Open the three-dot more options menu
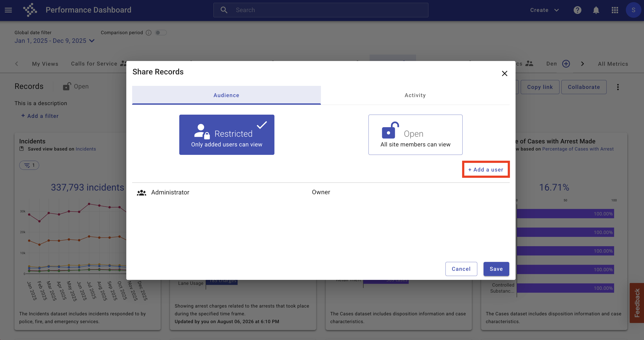644x340 pixels. [618, 87]
